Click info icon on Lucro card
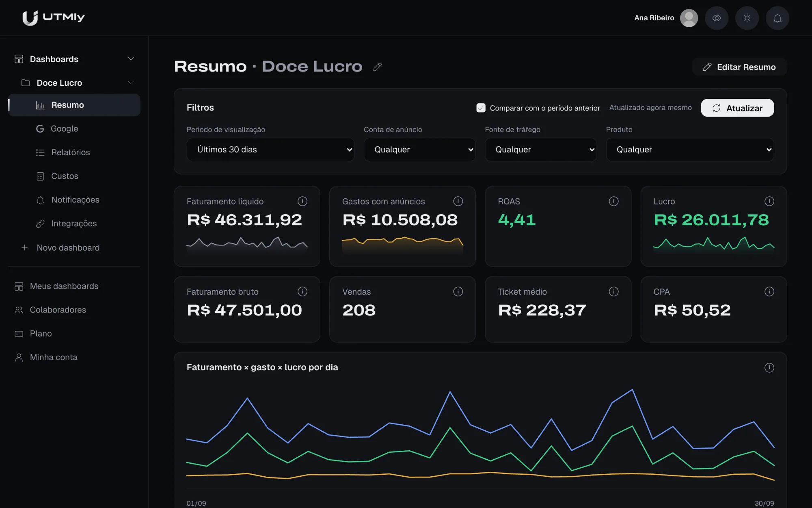 (769, 201)
